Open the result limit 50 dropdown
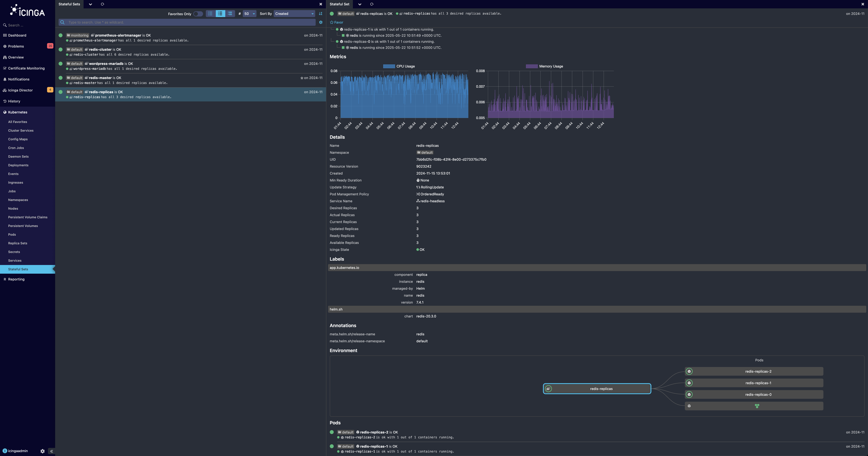Screen dimensions: 868x456 249,14
